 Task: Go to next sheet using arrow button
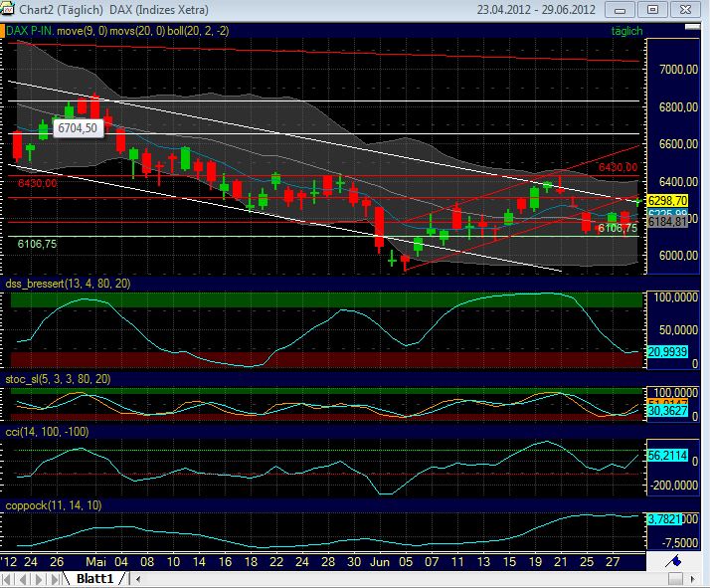coord(39,579)
